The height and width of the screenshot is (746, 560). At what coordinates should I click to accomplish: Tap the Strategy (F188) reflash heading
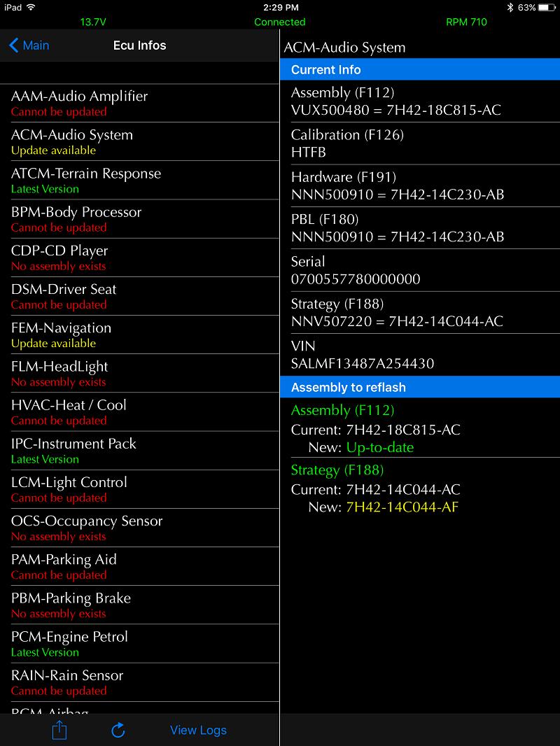pos(337,470)
